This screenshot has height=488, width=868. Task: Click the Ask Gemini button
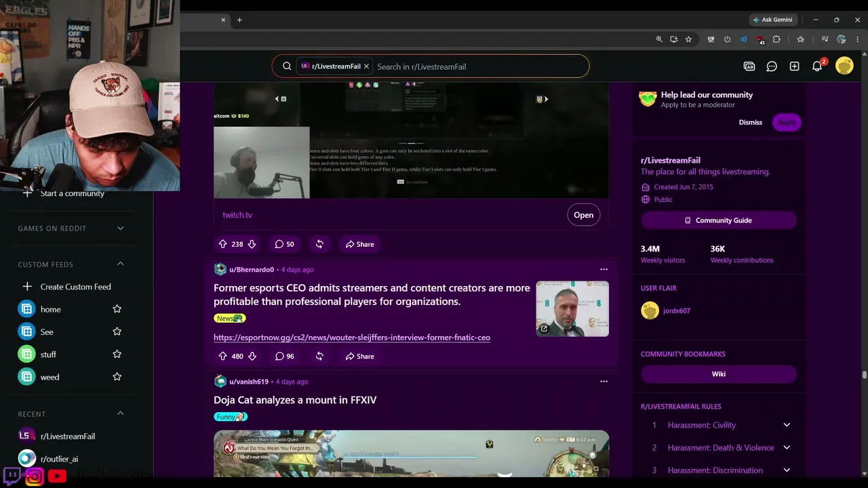(772, 20)
